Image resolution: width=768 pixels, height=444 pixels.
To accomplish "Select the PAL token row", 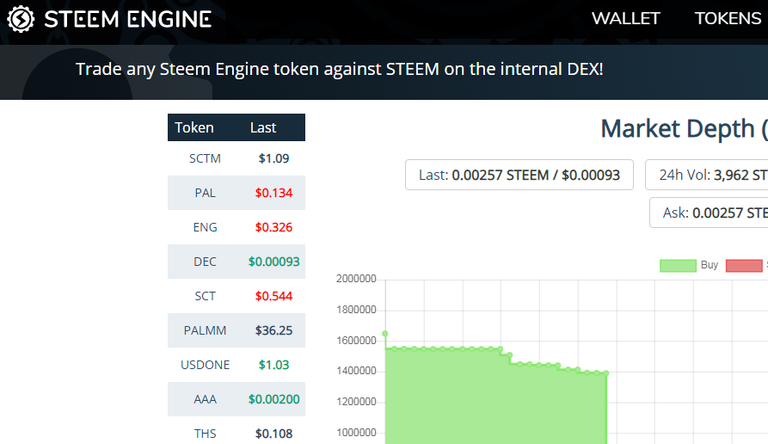I will pyautogui.click(x=236, y=193).
